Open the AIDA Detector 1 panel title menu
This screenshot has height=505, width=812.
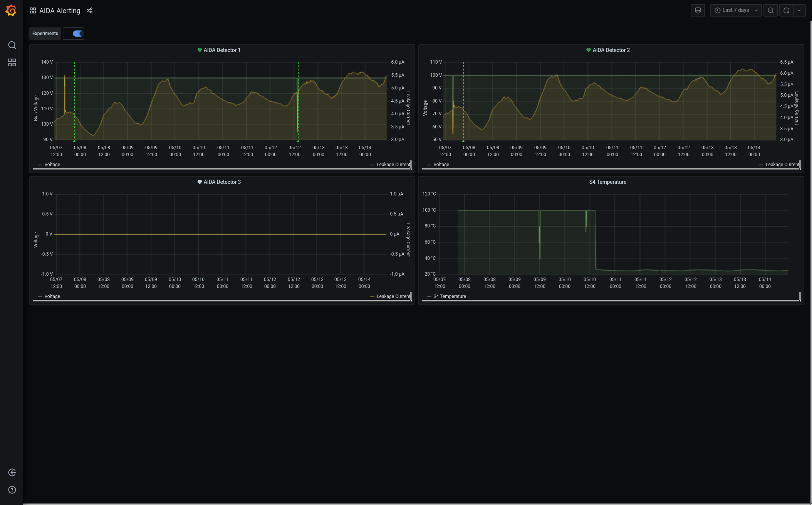coord(222,50)
